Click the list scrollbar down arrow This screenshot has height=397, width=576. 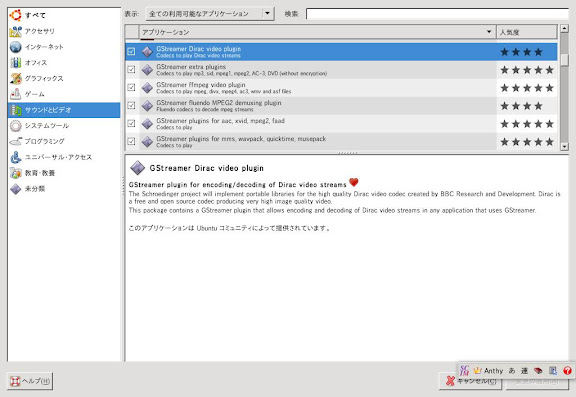click(564, 147)
